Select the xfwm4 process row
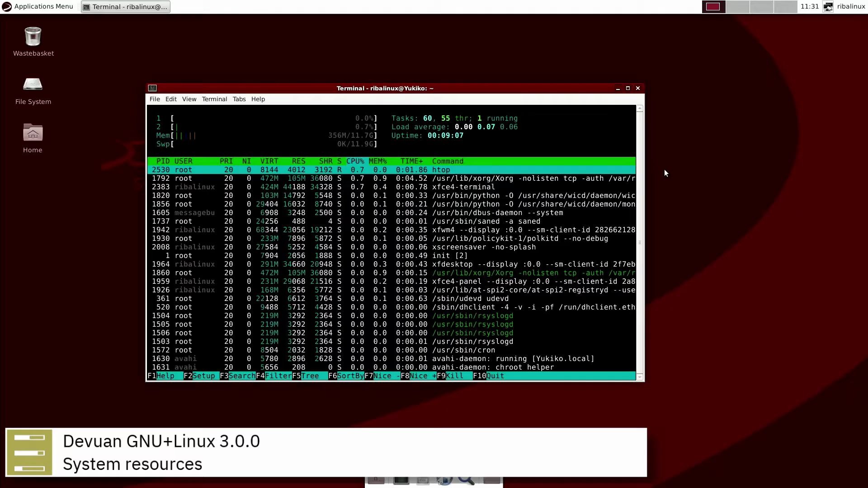 tap(392, 230)
